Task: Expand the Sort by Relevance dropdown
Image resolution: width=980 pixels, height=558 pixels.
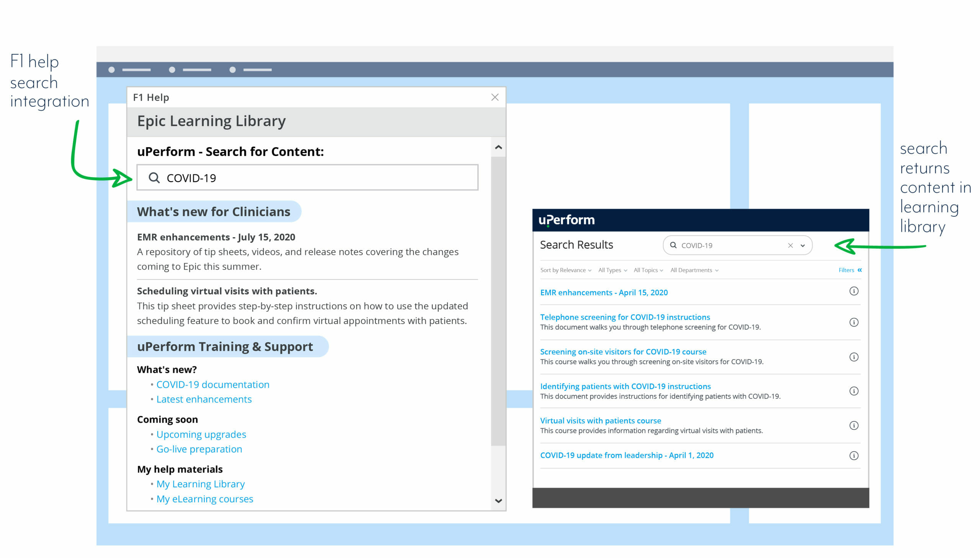Action: [565, 270]
